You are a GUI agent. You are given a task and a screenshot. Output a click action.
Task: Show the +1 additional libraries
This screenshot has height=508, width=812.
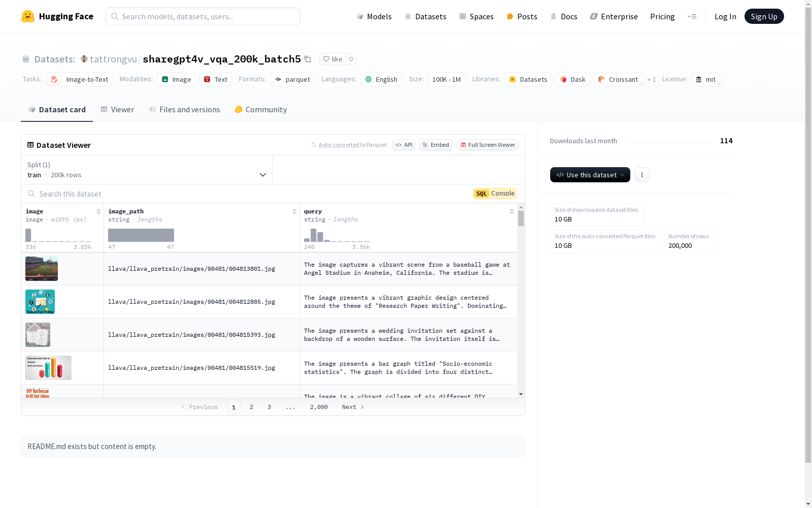pos(652,80)
